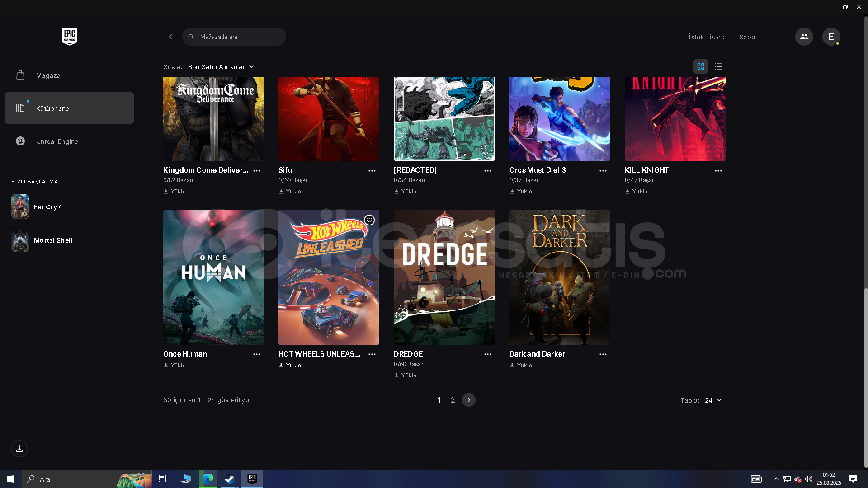Open the Mağaza section

coord(69,75)
